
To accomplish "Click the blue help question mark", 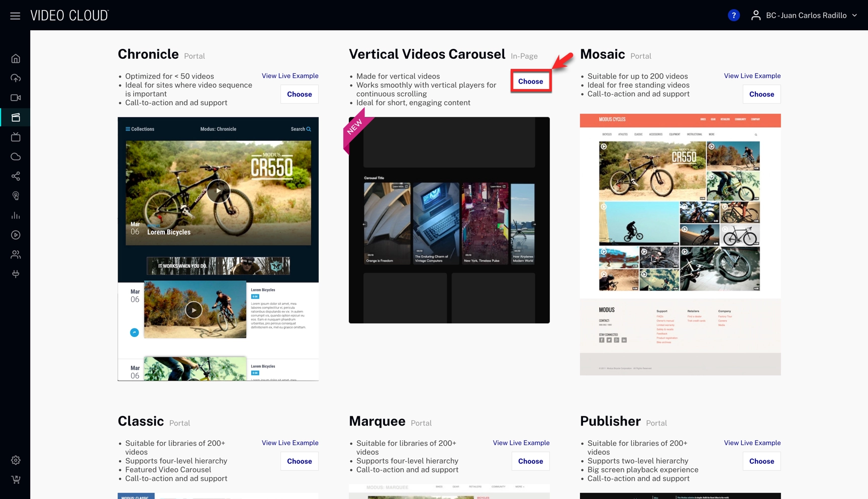I will [733, 16].
